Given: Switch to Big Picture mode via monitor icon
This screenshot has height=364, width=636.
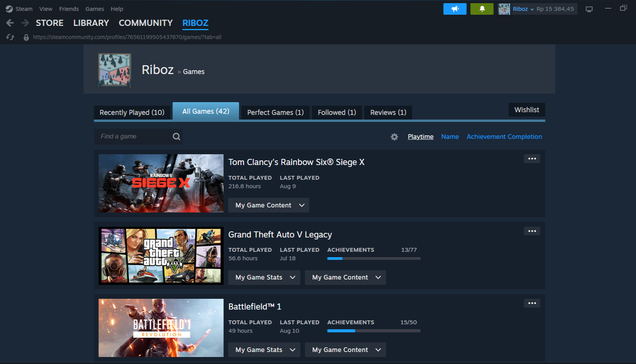Looking at the screenshot, I should click(589, 9).
